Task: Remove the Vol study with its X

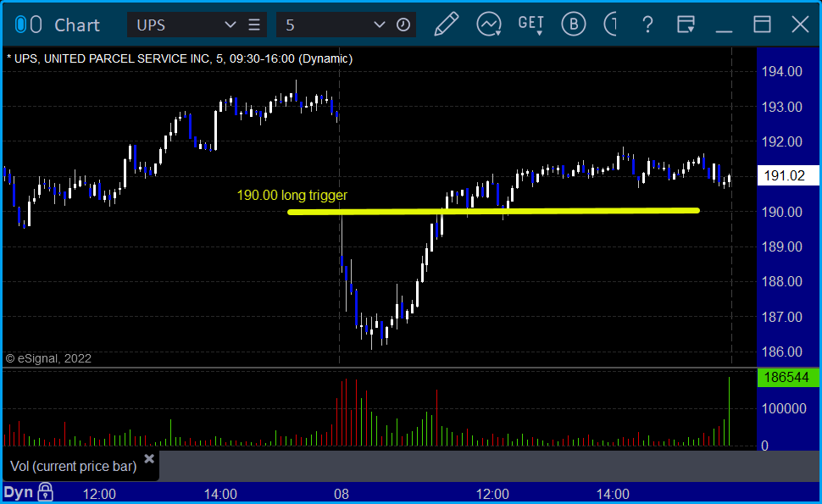Action: 149,459
